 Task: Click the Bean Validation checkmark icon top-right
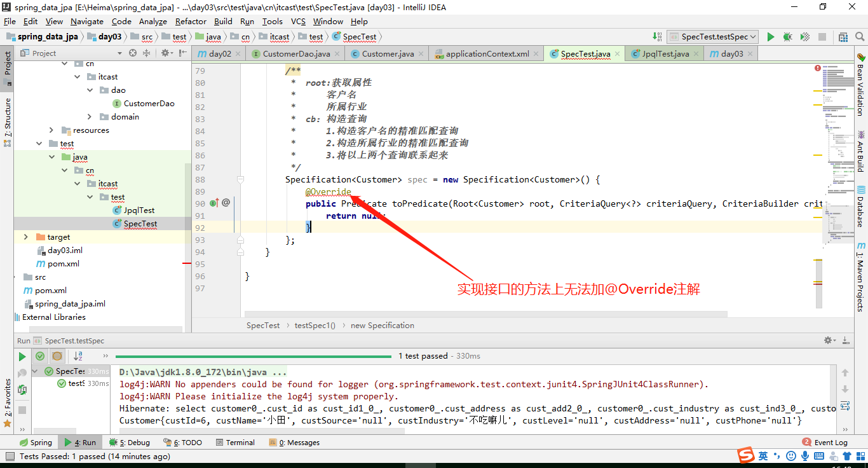pyautogui.click(x=861, y=57)
